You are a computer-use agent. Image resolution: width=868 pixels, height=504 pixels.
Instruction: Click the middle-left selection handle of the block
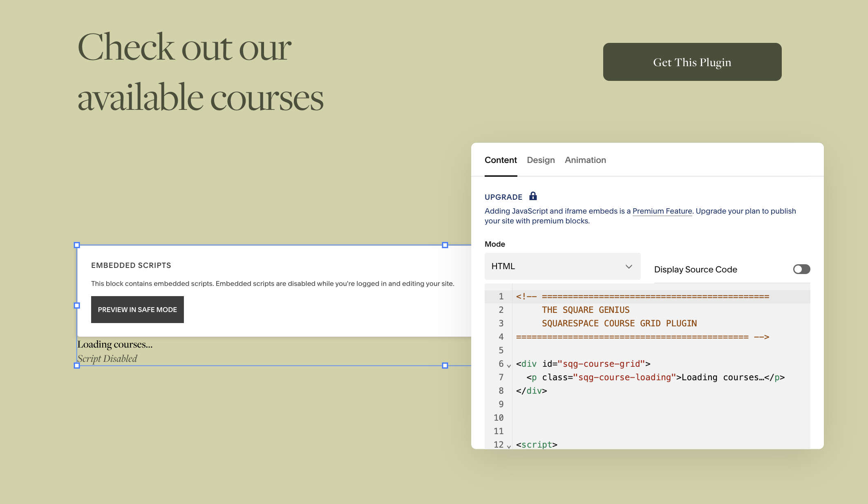click(77, 306)
